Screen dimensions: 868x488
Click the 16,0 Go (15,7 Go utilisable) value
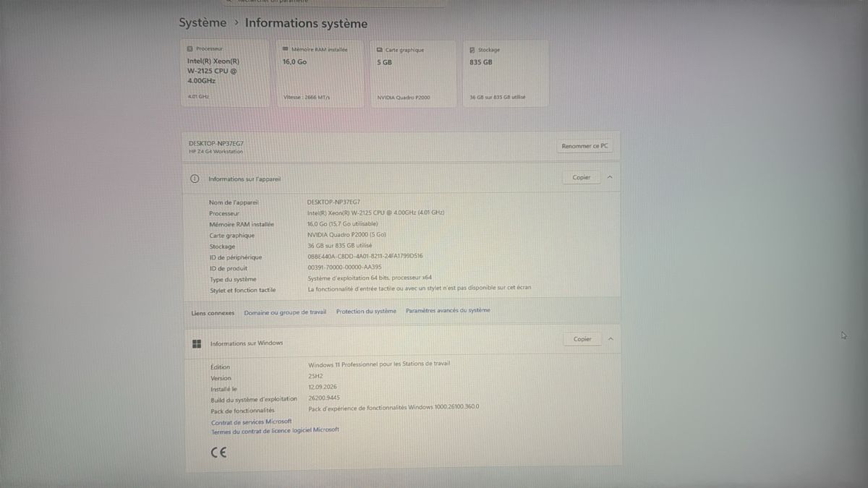tap(342, 223)
